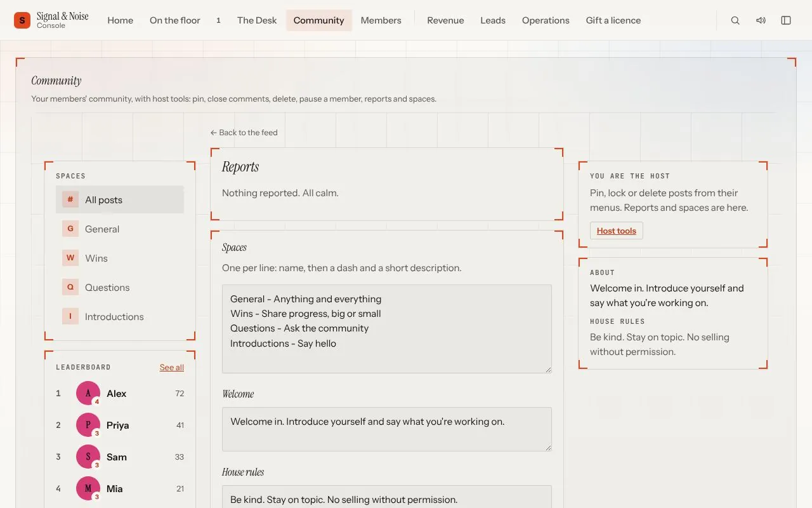Click the General space G icon
This screenshot has height=508, width=812.
click(70, 229)
